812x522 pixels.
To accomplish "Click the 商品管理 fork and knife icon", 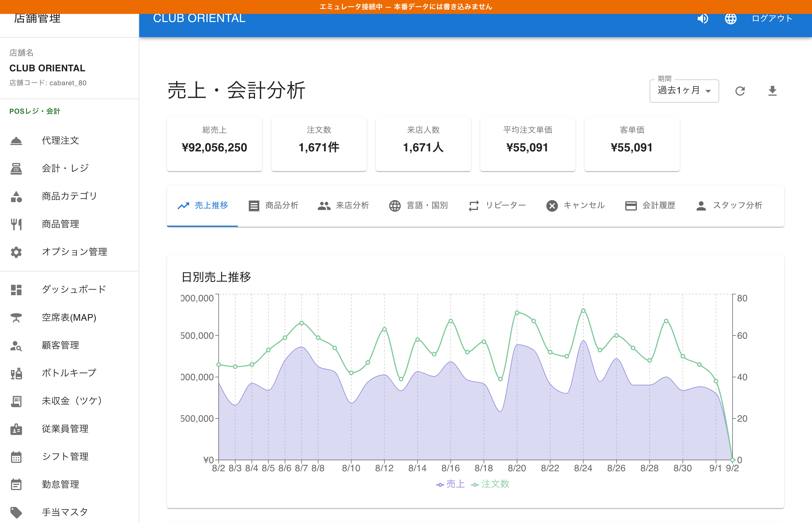I will pyautogui.click(x=16, y=224).
